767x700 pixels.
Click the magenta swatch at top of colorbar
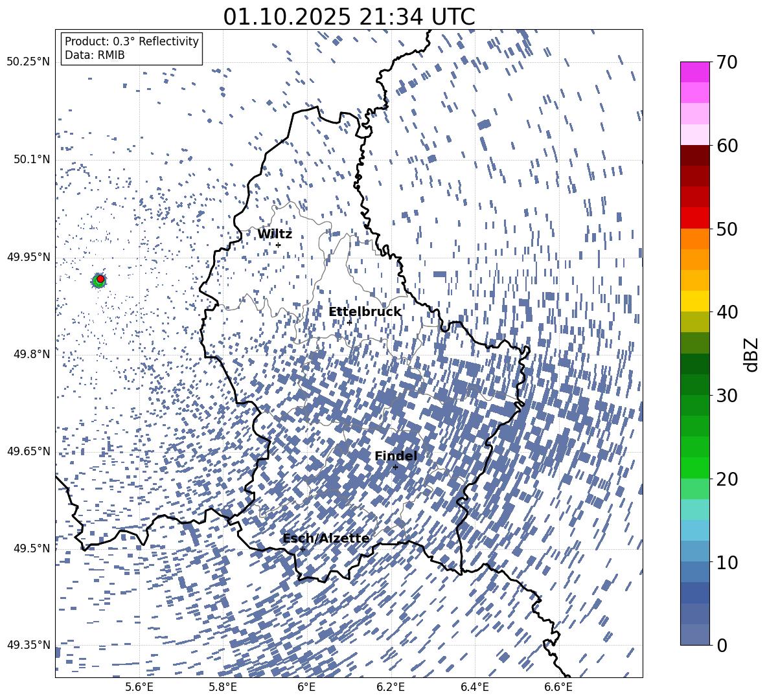695,72
